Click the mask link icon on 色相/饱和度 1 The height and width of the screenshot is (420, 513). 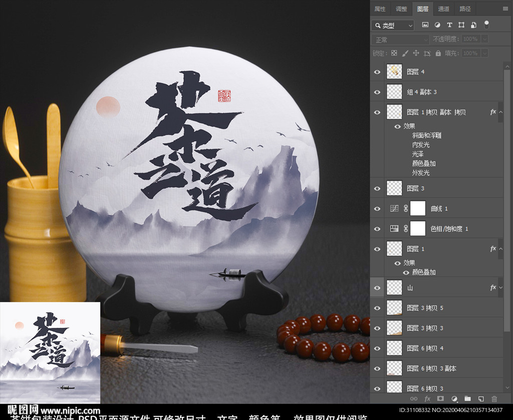coord(406,229)
